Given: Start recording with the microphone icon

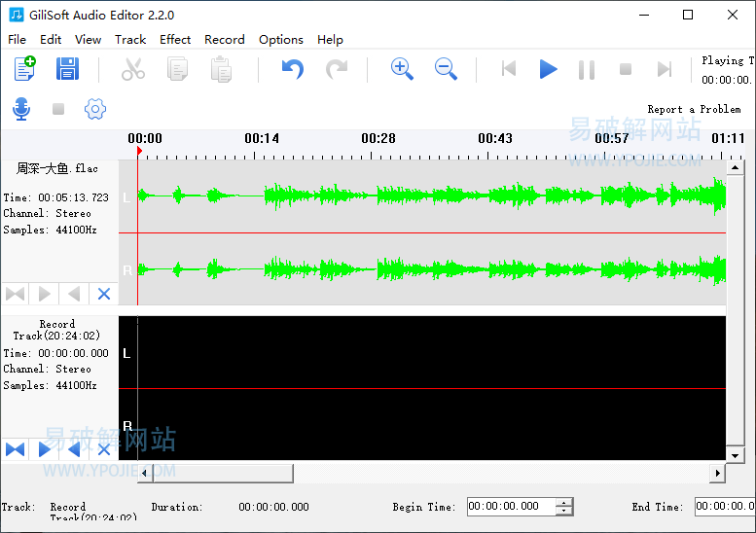Looking at the screenshot, I should coord(21,109).
